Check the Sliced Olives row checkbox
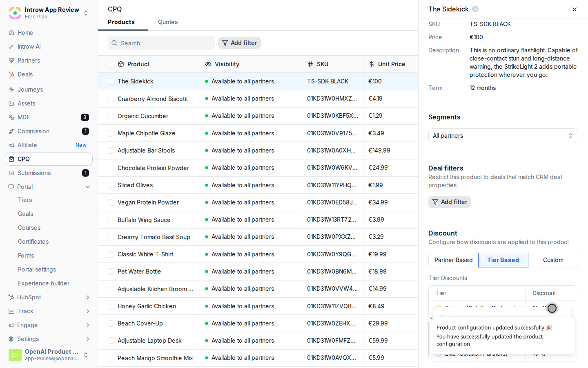588x368 pixels. (x=111, y=185)
